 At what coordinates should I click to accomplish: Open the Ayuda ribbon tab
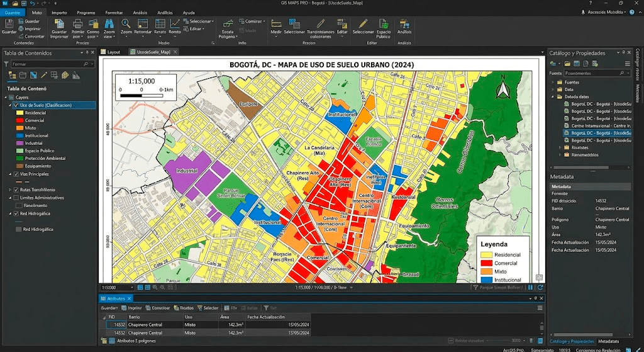click(189, 13)
